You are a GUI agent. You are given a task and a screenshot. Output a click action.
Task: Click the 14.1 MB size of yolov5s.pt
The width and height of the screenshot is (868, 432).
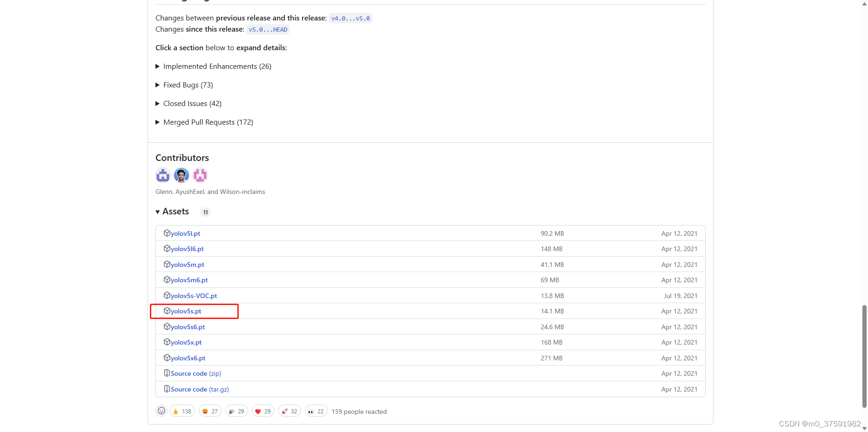click(x=552, y=311)
